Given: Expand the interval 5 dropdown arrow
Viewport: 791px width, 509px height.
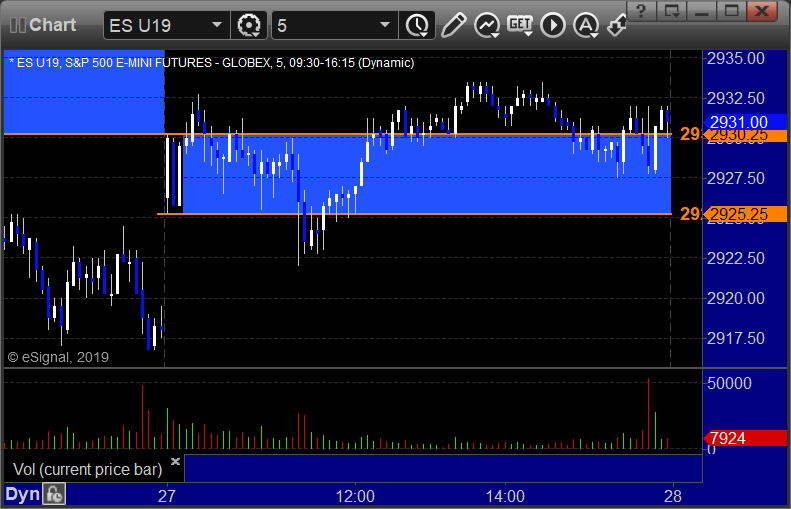Looking at the screenshot, I should (385, 25).
